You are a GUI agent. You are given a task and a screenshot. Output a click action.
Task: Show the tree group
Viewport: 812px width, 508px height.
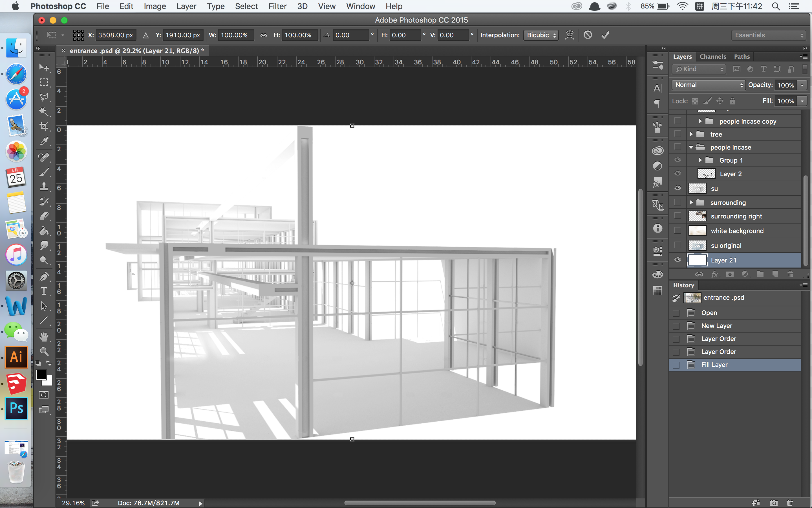point(678,134)
